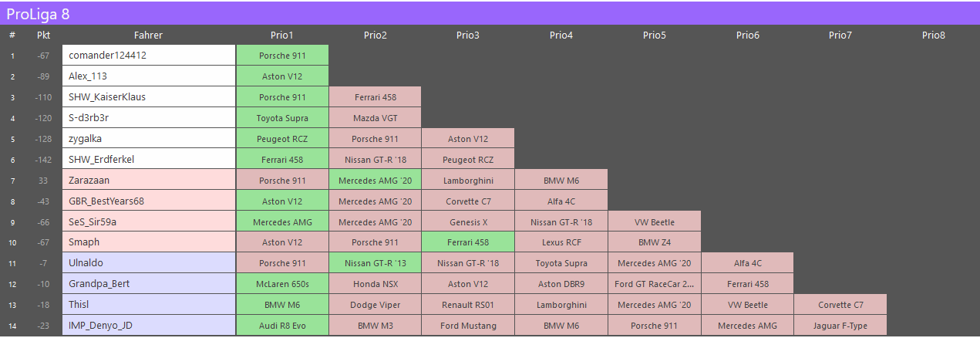Select driver comander124412 in the list

tap(149, 56)
